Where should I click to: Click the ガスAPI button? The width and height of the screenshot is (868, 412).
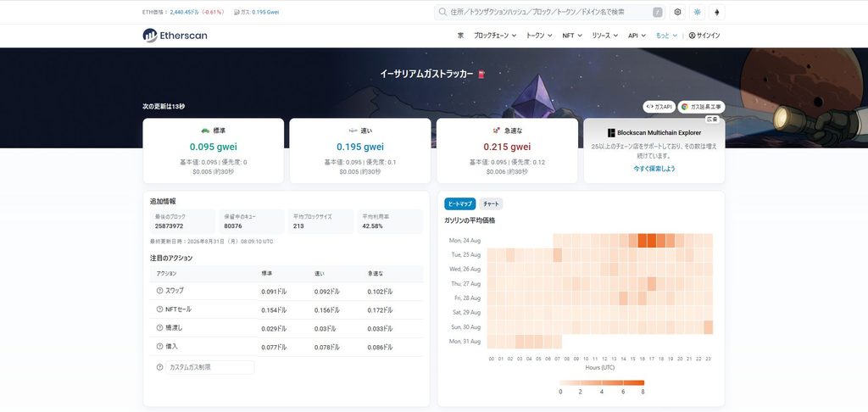click(x=659, y=106)
